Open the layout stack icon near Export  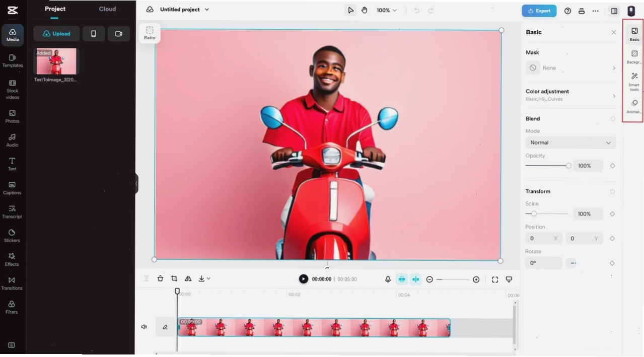582,11
